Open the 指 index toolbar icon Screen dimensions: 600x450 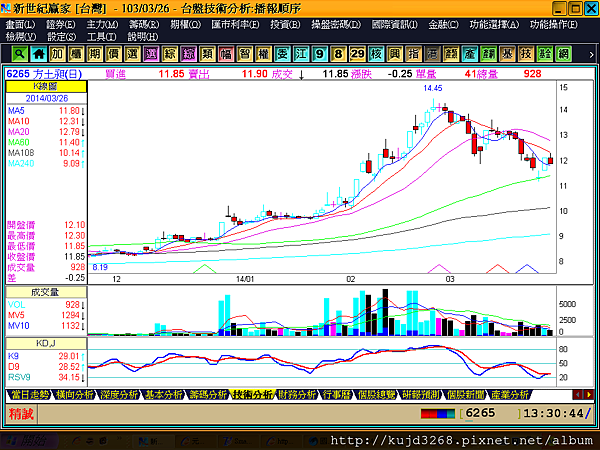413,54
